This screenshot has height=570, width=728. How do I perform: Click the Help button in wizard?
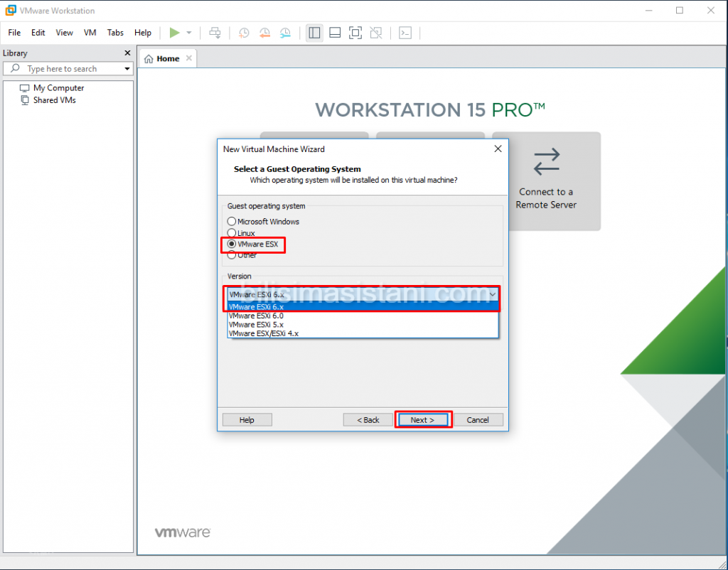pyautogui.click(x=247, y=419)
